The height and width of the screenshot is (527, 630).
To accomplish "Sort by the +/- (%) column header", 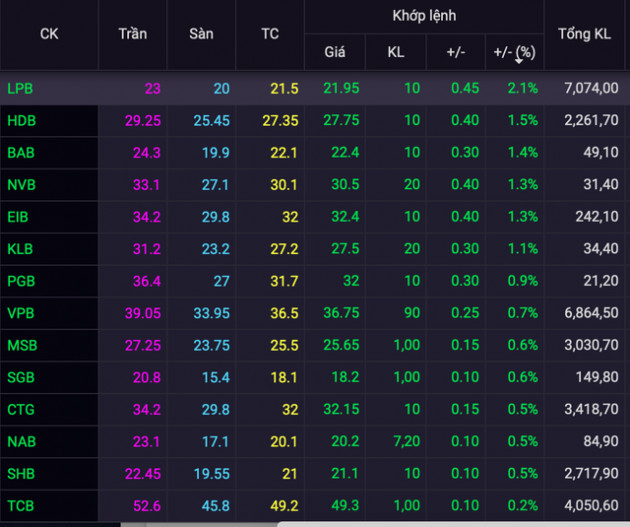I will tap(514, 52).
